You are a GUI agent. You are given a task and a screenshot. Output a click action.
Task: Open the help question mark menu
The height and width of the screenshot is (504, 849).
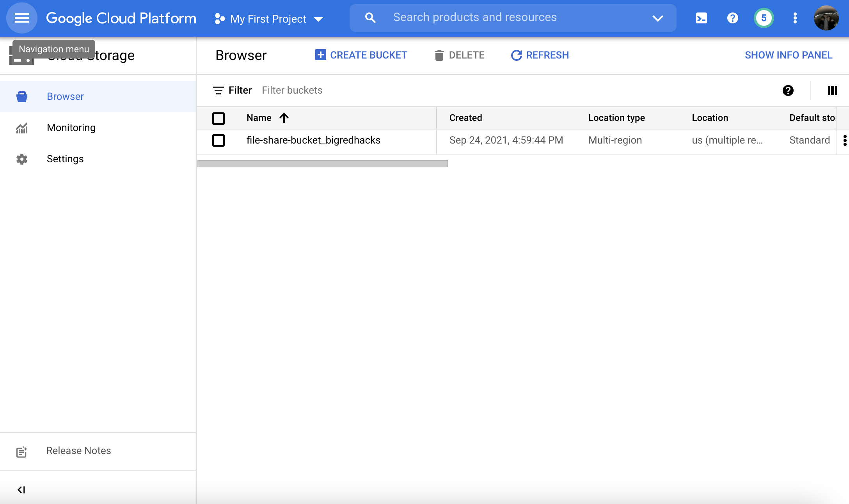point(732,18)
